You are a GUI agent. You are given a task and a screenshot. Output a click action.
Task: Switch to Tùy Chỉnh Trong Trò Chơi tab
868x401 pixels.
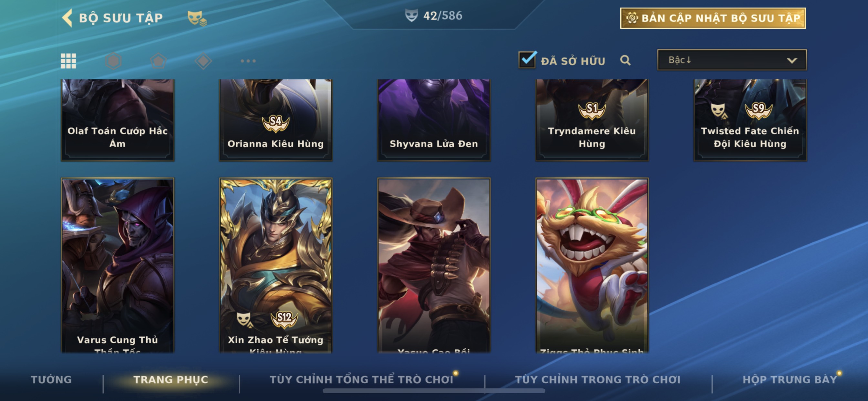coord(598,380)
